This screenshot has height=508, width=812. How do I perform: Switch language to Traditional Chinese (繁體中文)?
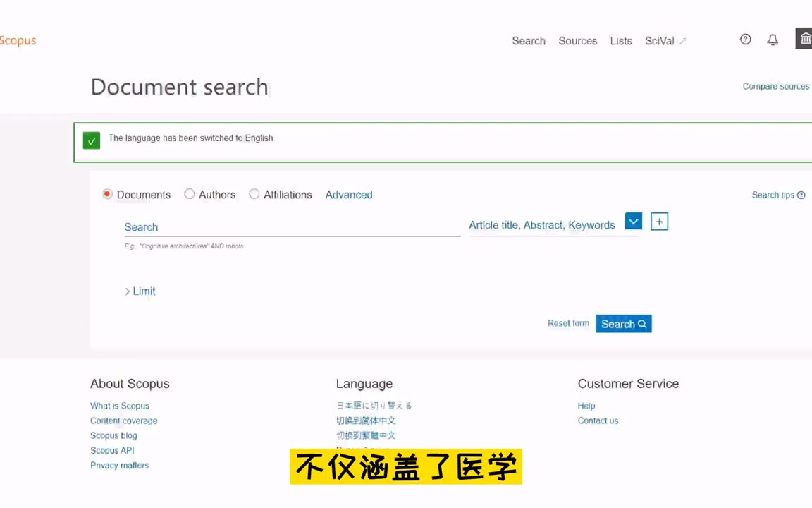point(366,435)
